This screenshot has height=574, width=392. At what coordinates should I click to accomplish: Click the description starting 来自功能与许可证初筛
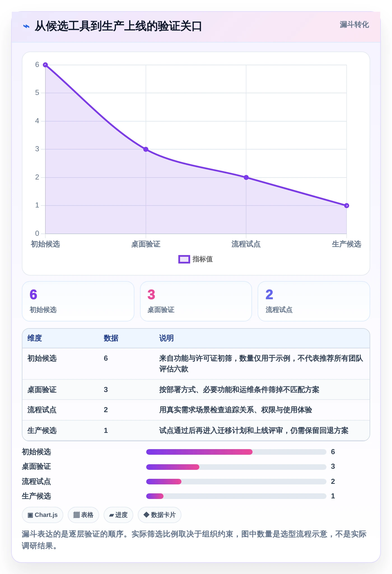click(261, 364)
